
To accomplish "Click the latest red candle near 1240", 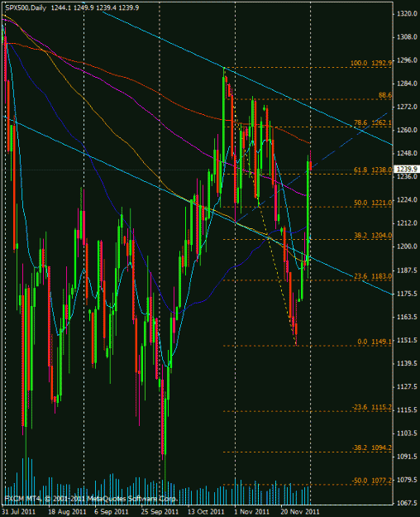I will (x=311, y=165).
